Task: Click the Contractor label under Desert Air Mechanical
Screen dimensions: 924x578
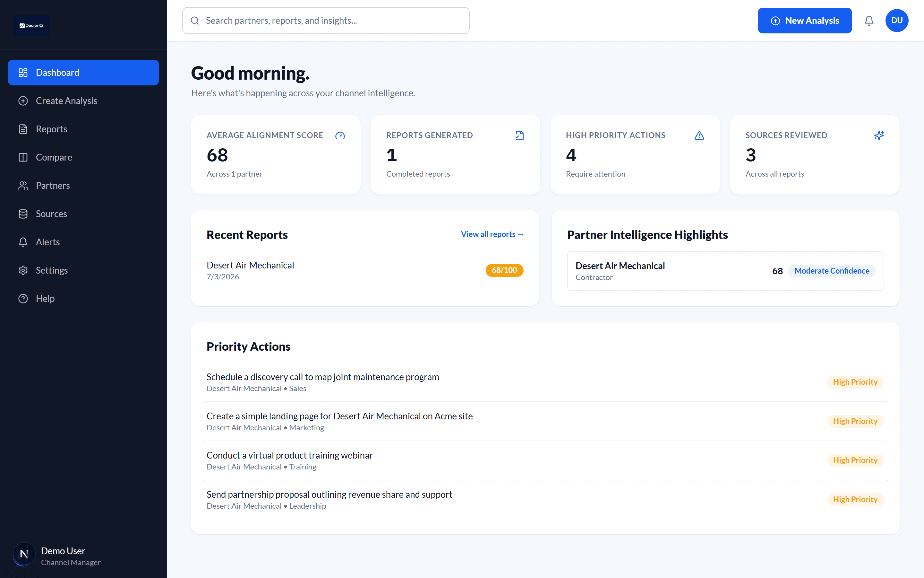Action: click(594, 277)
